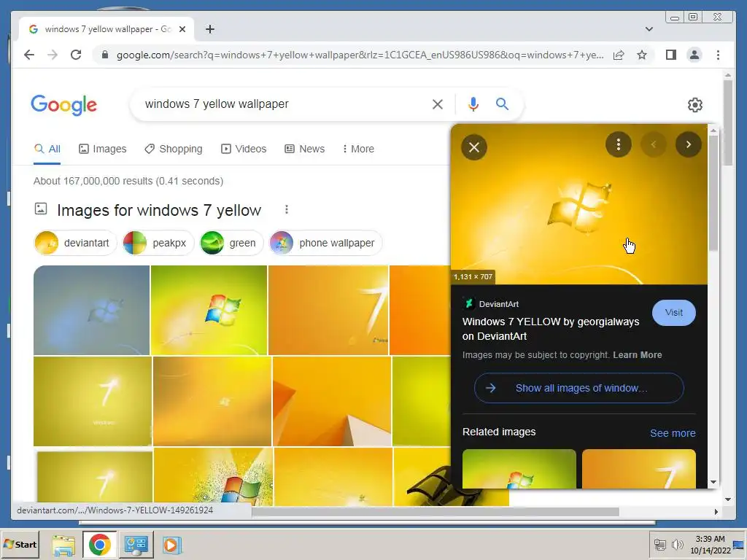Click the Images for windows 7 yellow heading
747x560 pixels.
[158, 210]
